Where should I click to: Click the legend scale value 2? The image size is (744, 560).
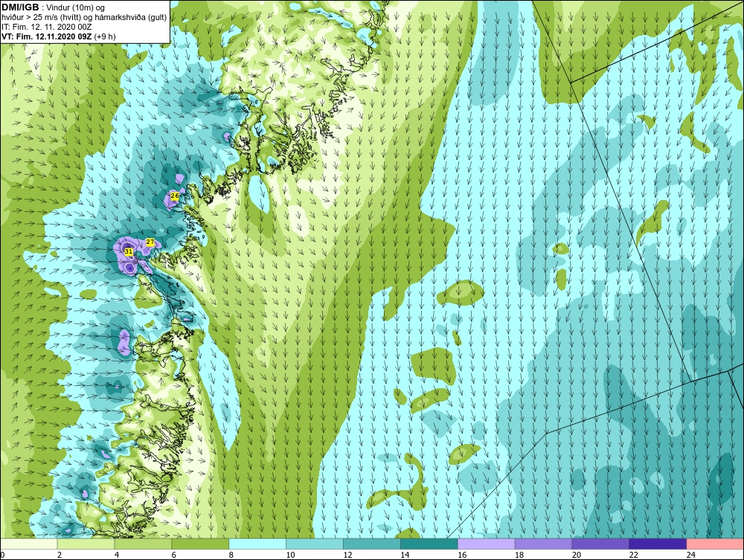click(60, 555)
